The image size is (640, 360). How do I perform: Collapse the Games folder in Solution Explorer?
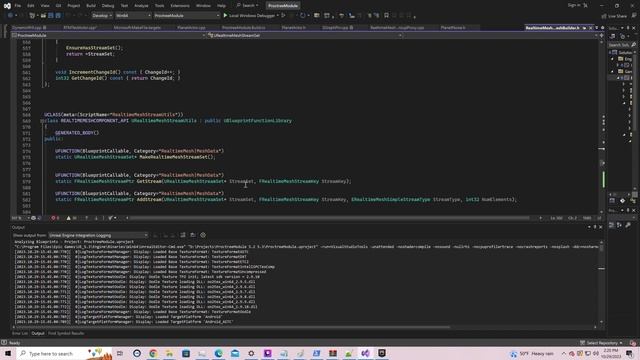pos(612,71)
